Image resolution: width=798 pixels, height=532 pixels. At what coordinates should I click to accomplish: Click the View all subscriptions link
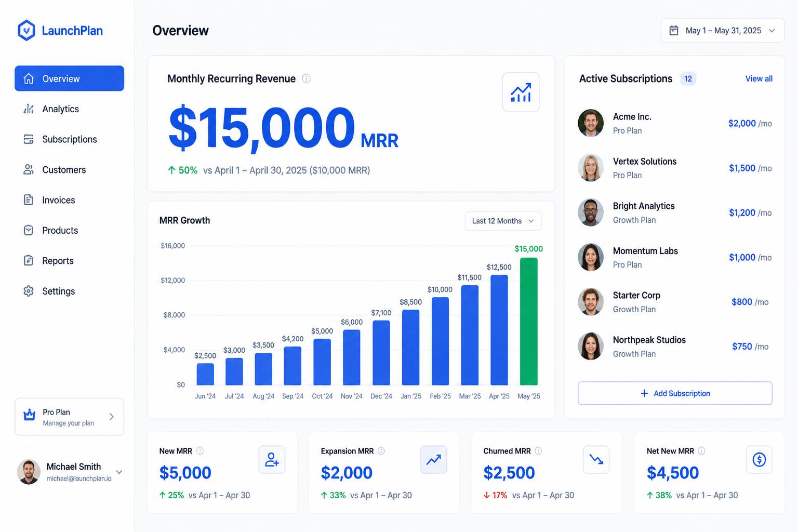click(x=759, y=78)
